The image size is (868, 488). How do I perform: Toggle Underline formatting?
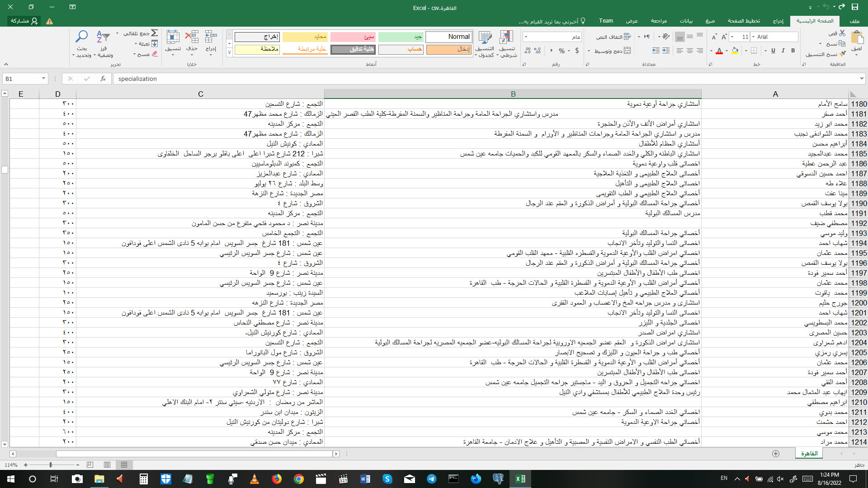click(773, 51)
